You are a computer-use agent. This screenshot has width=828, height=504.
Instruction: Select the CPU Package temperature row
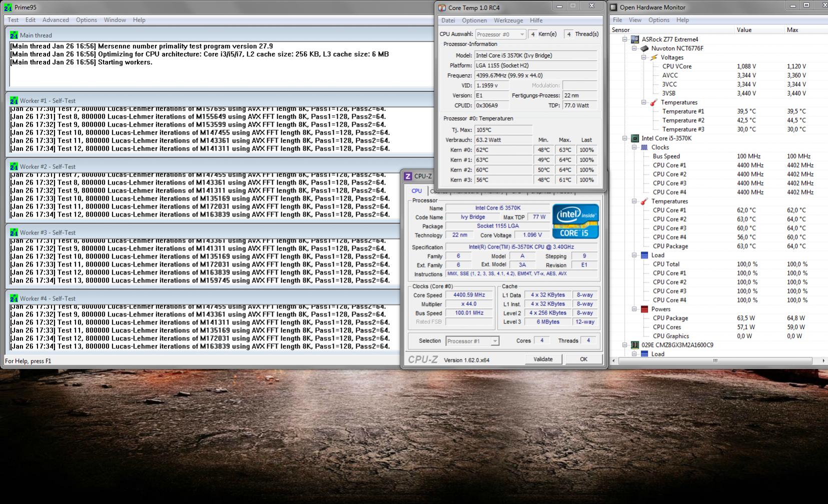(x=719, y=246)
